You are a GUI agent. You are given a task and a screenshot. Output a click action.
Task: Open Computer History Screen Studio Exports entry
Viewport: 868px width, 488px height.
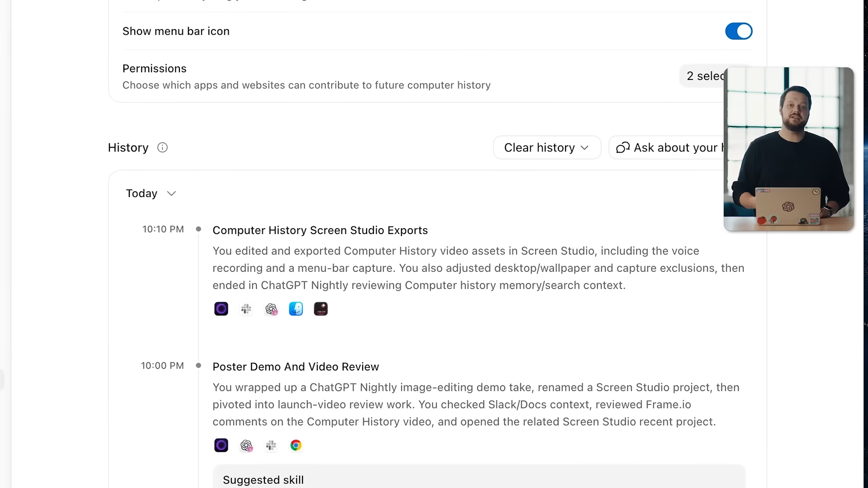(320, 230)
